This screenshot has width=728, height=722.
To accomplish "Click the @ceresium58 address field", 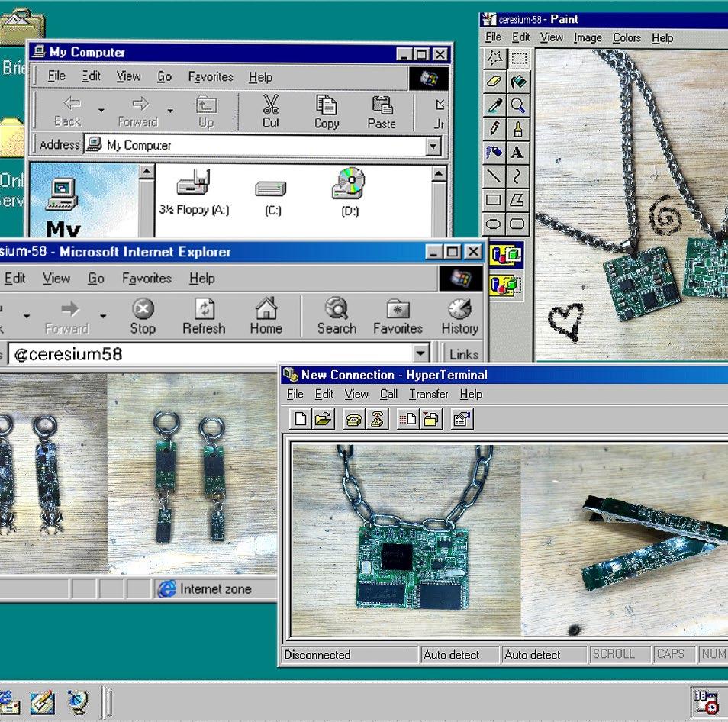I will 211,354.
